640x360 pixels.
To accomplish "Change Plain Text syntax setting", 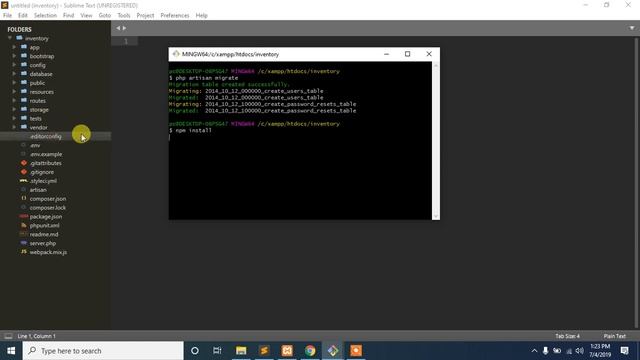I will pos(614,336).
